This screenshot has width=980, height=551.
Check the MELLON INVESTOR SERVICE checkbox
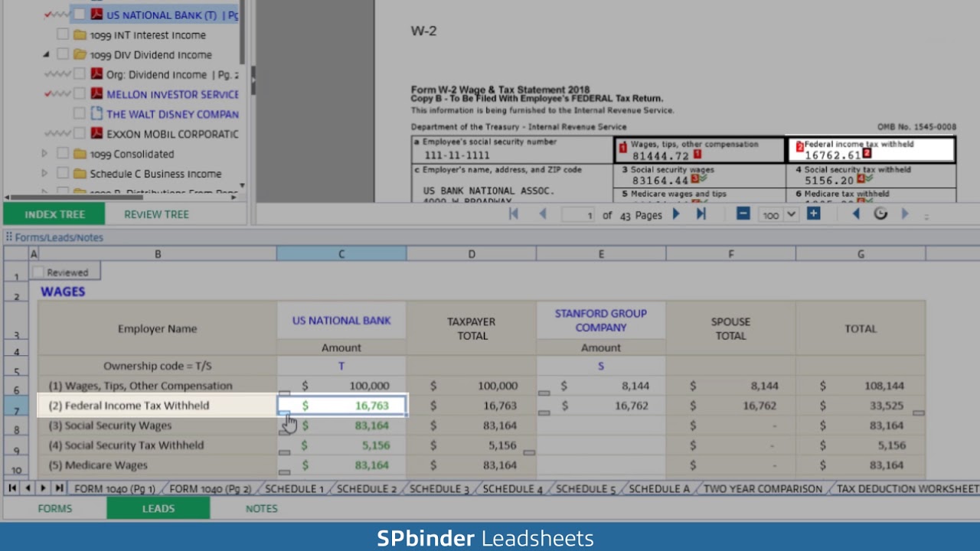[80, 94]
